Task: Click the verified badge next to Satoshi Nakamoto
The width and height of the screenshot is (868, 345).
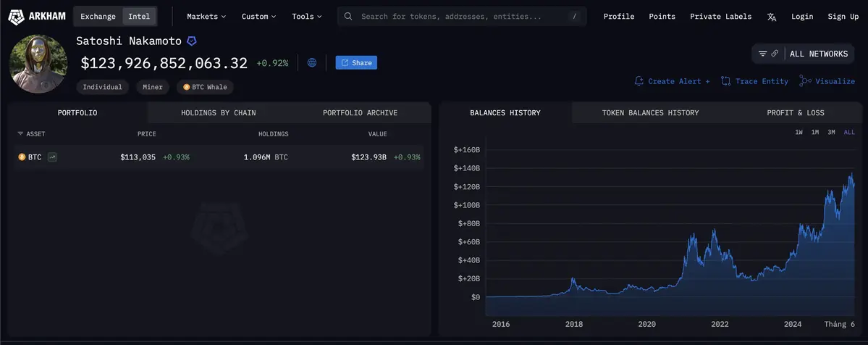Action: click(192, 41)
